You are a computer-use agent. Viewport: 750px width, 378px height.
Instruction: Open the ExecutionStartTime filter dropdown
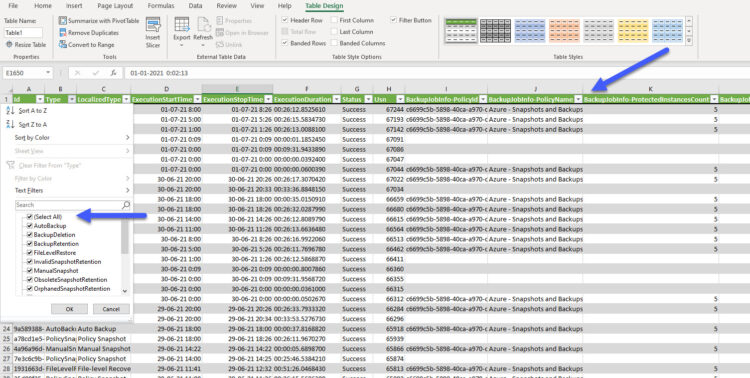[197, 100]
